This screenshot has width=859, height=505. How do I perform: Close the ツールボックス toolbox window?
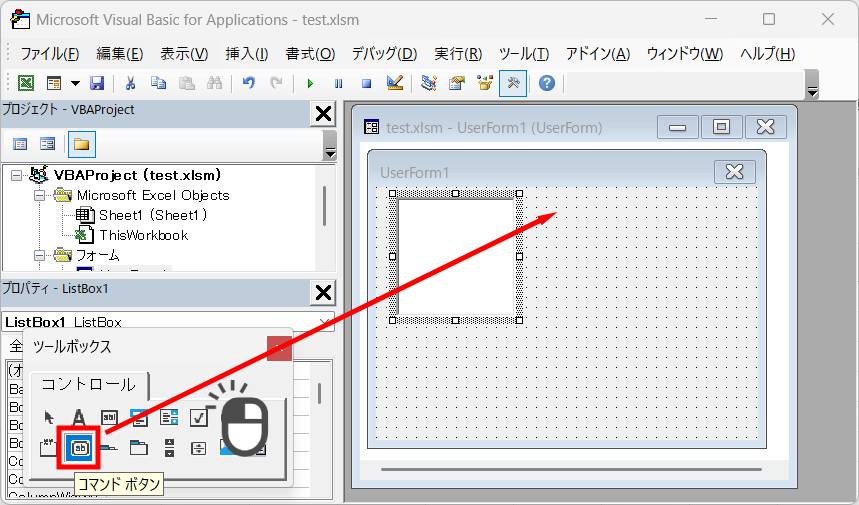pyautogui.click(x=279, y=347)
